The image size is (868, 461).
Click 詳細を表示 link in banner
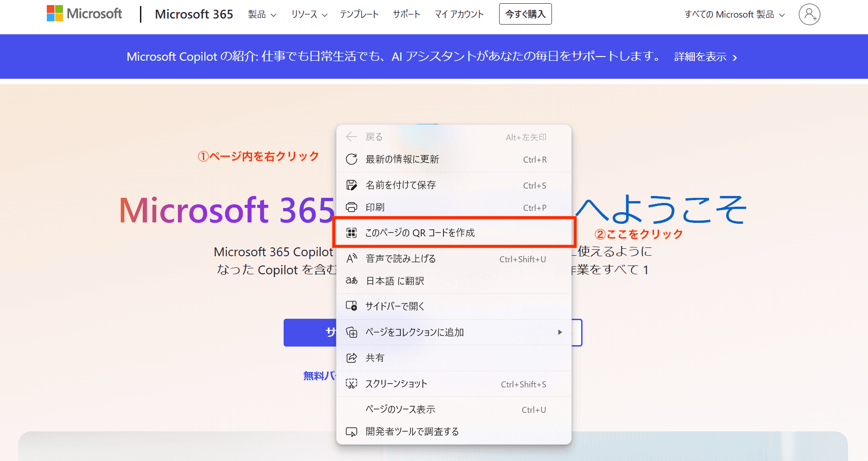tap(705, 57)
